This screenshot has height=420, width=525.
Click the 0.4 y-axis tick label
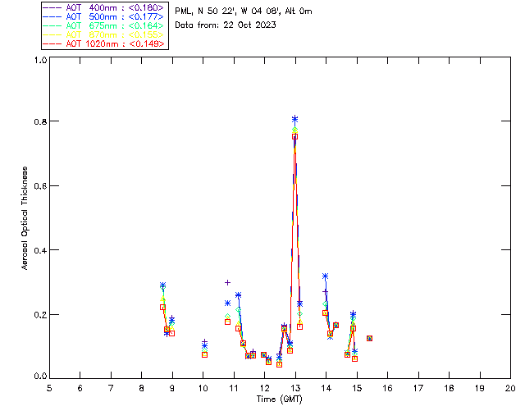click(40, 250)
